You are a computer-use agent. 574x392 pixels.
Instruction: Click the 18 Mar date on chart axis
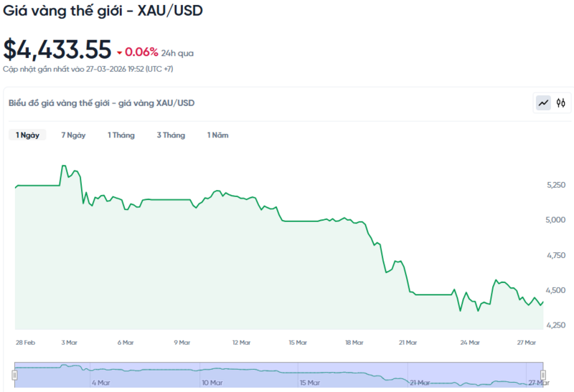click(354, 343)
